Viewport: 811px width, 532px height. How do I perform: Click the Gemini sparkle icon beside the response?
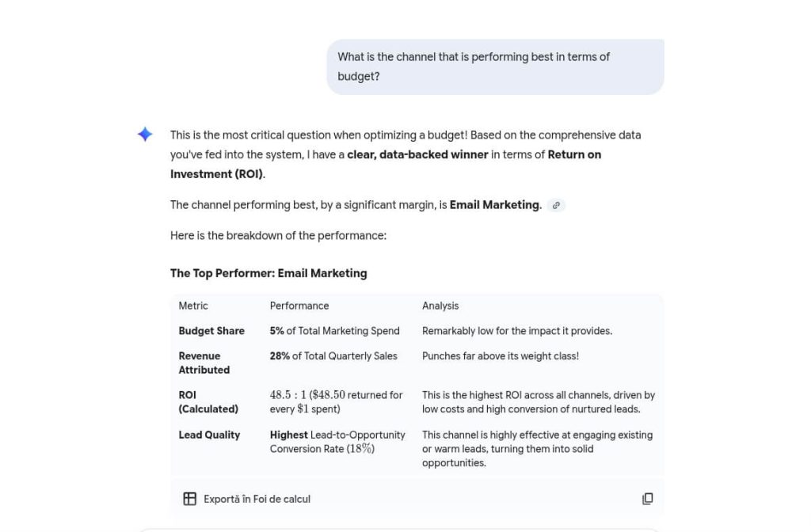[x=145, y=135]
